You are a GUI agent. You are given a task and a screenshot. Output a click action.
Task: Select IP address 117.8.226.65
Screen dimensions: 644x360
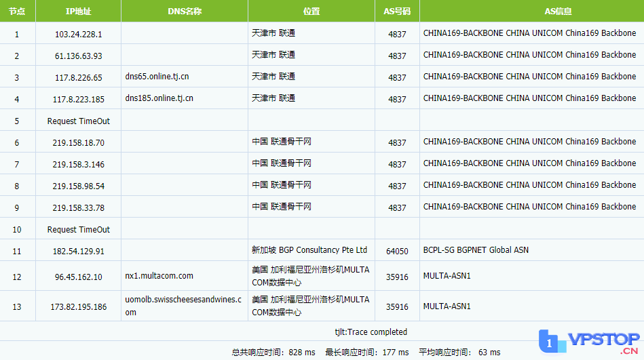[x=79, y=77]
